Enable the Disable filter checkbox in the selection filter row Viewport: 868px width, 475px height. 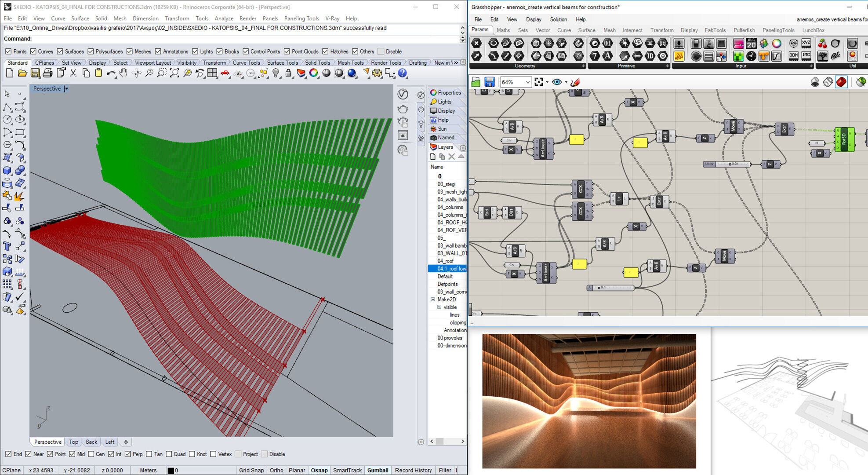tap(381, 51)
